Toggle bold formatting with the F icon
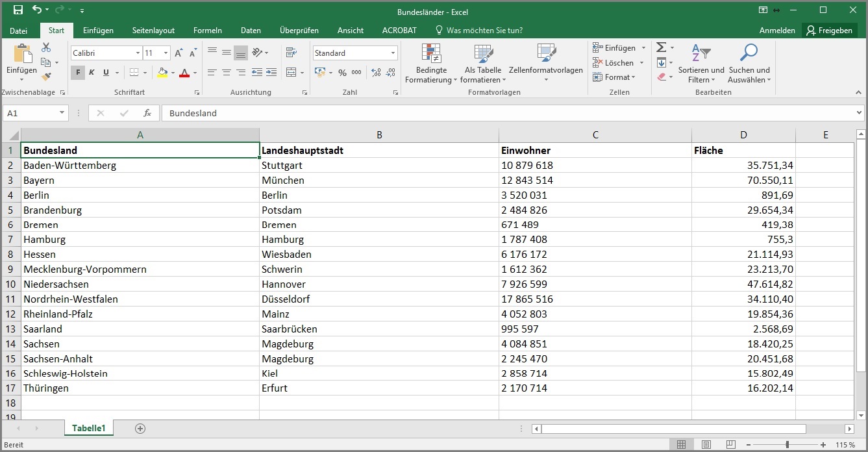Screen dimensions: 868x452 [77, 72]
